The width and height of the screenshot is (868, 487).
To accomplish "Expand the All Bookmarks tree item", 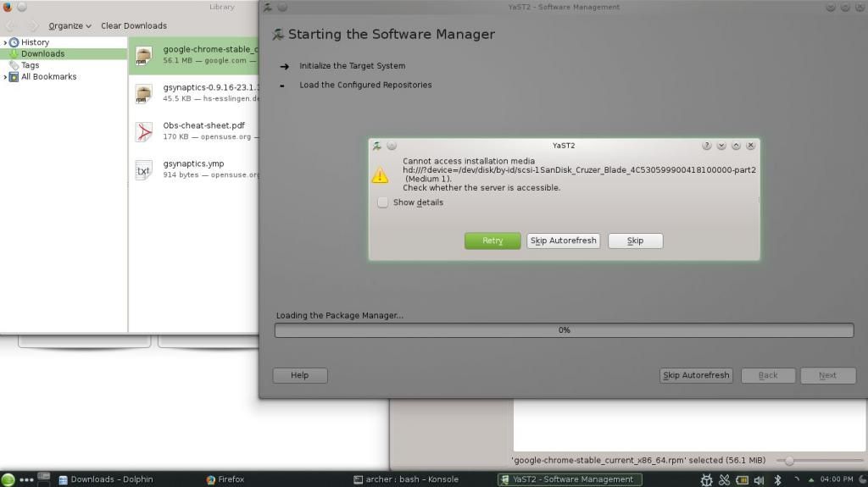I will 5,77.
